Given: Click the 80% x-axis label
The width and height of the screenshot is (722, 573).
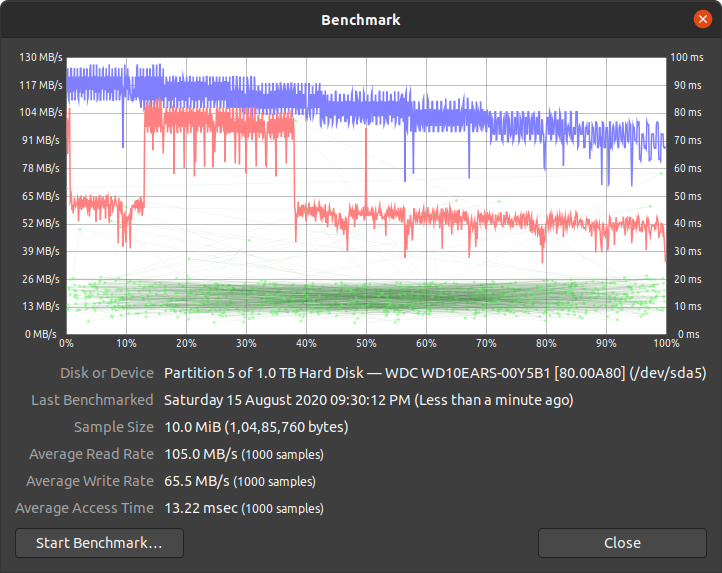Looking at the screenshot, I should [546, 344].
